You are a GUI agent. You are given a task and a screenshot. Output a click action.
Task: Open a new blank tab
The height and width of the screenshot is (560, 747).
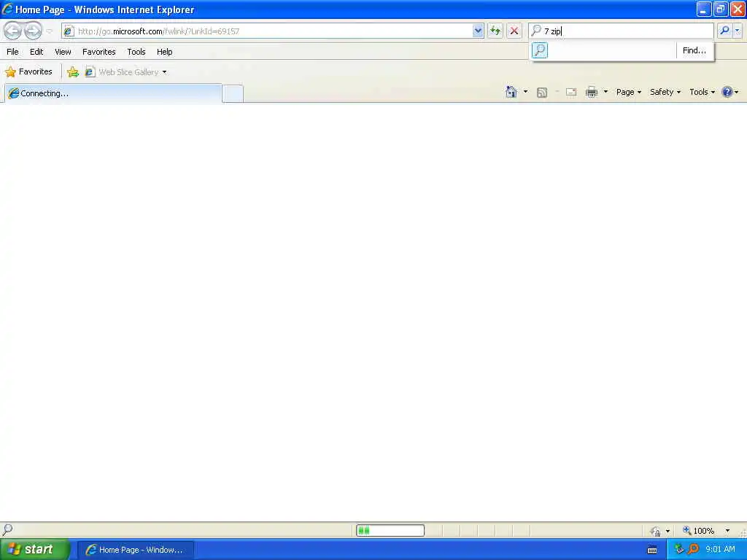[x=233, y=93]
